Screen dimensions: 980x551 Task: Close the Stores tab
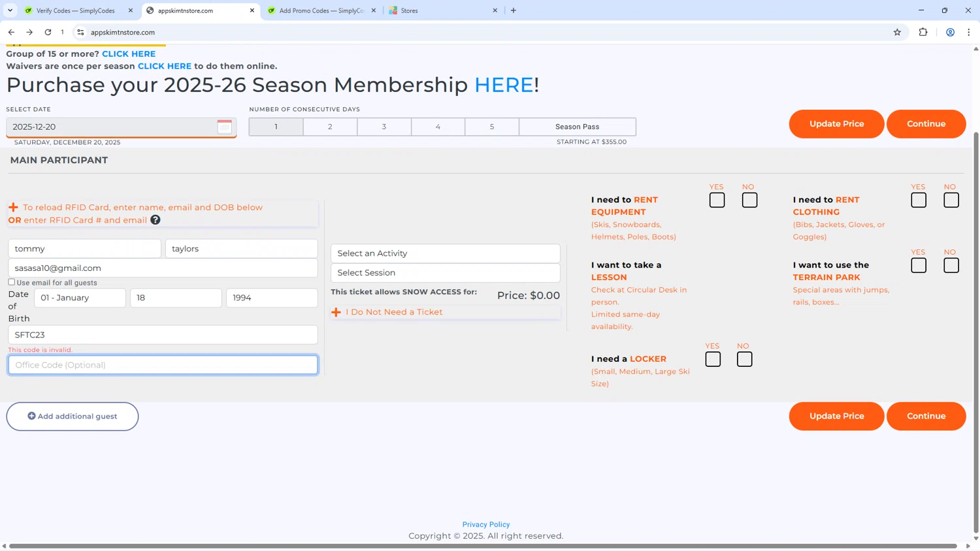click(495, 10)
